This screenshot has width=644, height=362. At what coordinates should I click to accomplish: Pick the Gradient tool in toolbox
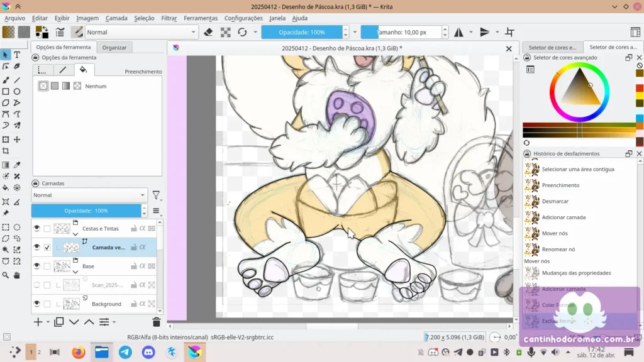[6, 165]
